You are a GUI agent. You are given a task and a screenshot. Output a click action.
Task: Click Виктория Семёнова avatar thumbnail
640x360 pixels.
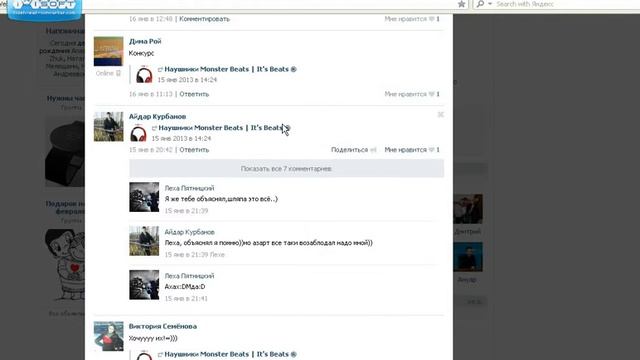point(108,336)
